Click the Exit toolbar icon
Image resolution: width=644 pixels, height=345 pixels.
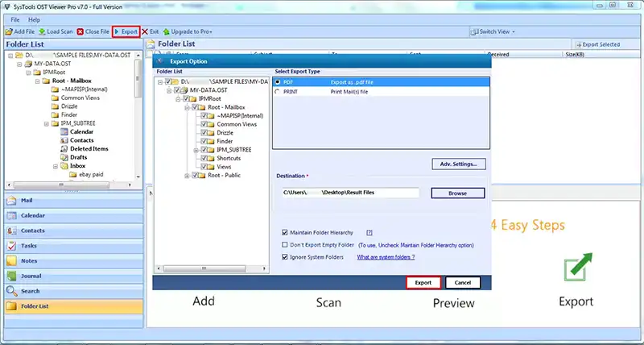click(145, 31)
